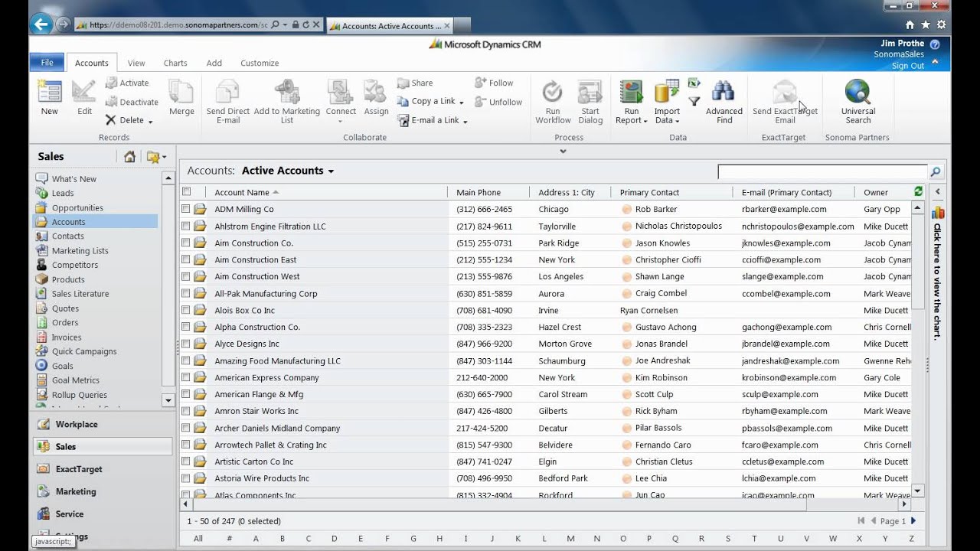Open Advanced Find binoculars icon
Viewport: 980px width, 551px height.
(724, 92)
